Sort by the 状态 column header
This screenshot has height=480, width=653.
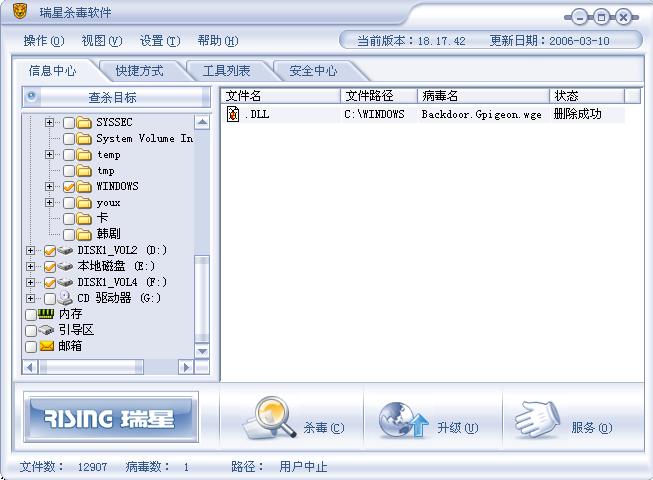point(587,96)
